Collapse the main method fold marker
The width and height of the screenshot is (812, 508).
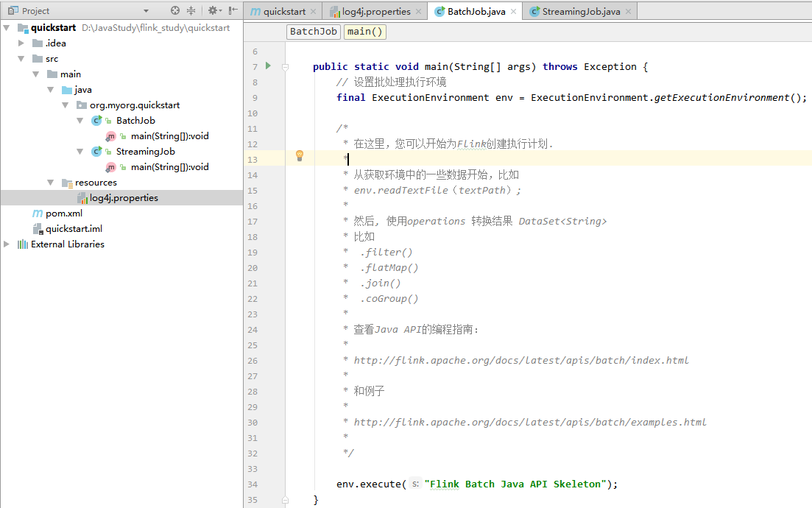tap(284, 66)
